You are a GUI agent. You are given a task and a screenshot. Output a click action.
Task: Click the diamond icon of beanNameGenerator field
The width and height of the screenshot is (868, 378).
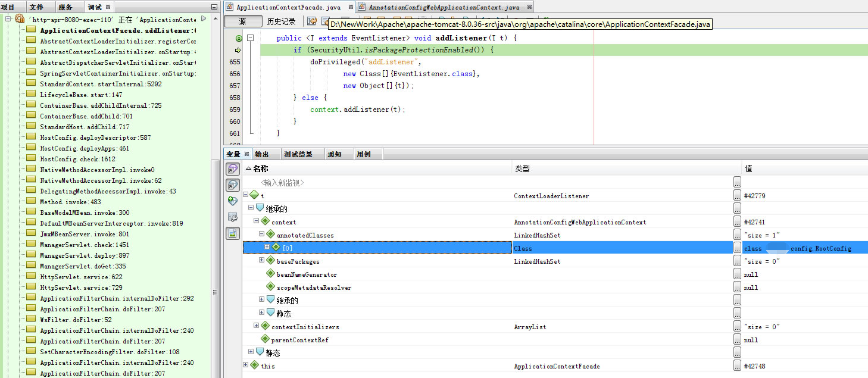(271, 274)
